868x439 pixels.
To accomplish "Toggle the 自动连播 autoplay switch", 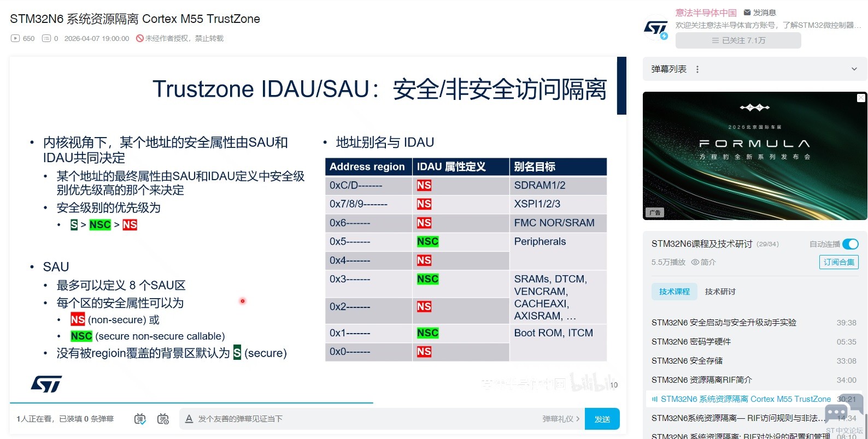I will click(851, 244).
